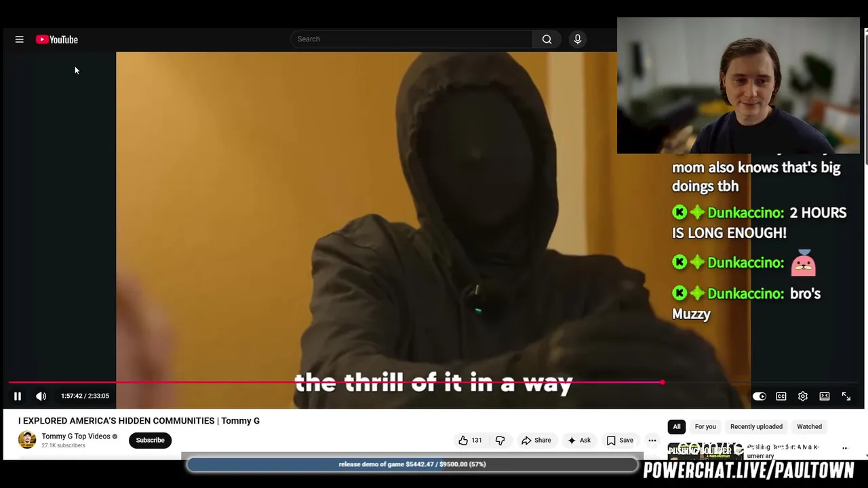Image resolution: width=868 pixels, height=488 pixels.
Task: Enter full screen mode
Action: click(x=846, y=396)
